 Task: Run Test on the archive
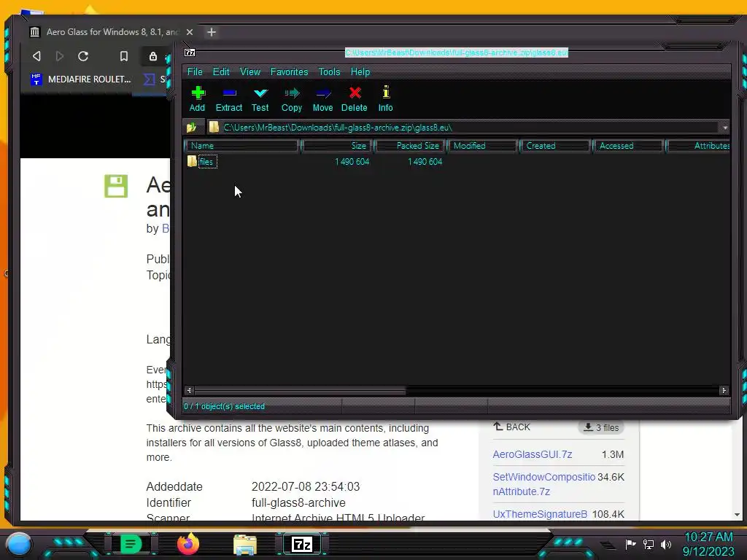(x=260, y=99)
